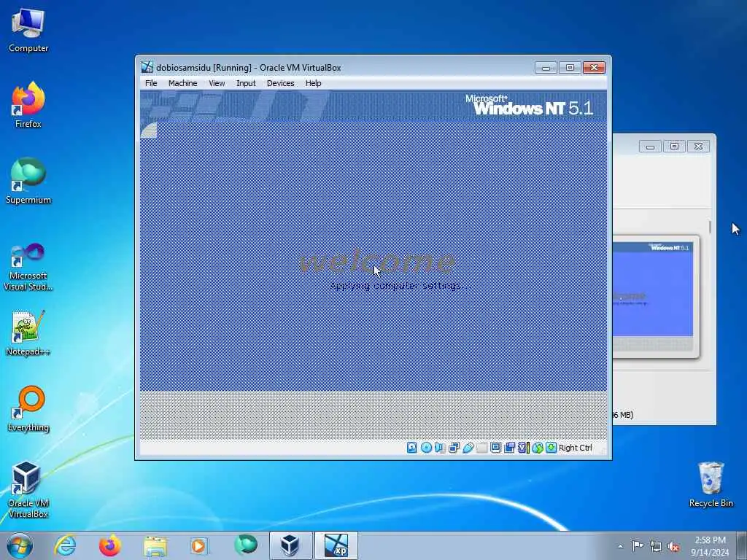This screenshot has height=560, width=747.
Task: Open the File menu
Action: [151, 83]
